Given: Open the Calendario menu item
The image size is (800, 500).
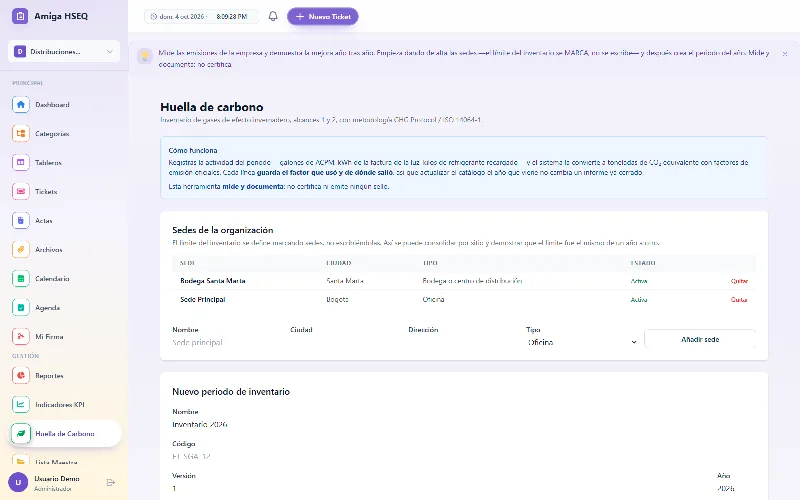Looking at the screenshot, I should (65, 279).
